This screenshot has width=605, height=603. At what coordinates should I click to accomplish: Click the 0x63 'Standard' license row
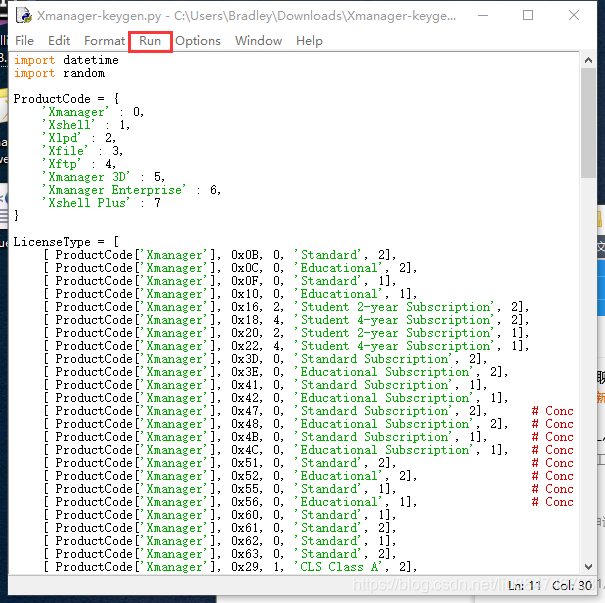click(220, 554)
